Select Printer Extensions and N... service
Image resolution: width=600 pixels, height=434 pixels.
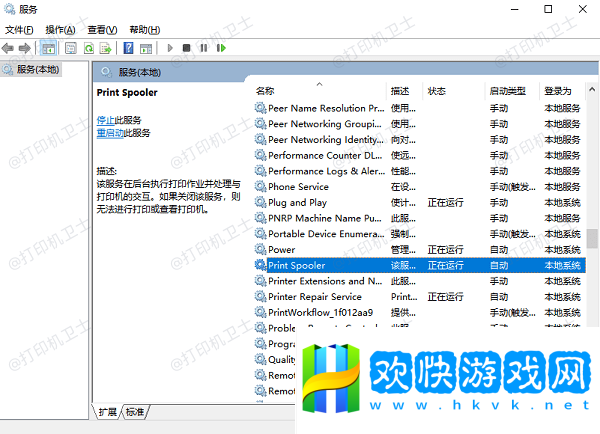[420, 281]
